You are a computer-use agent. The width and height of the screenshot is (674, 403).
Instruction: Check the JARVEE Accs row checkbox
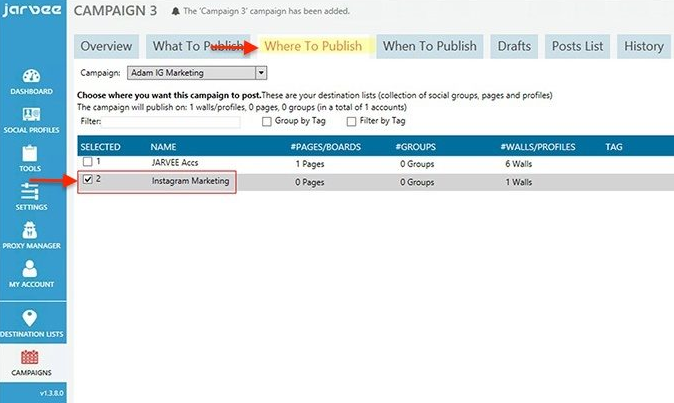coord(88,162)
